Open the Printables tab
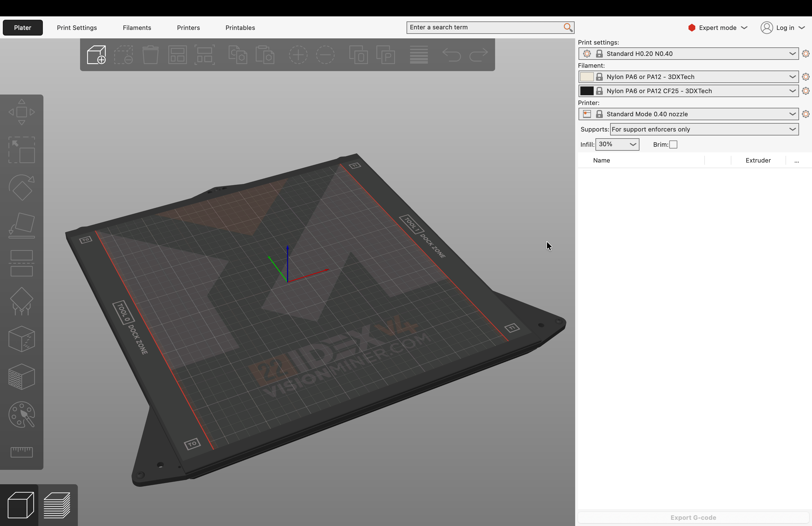Viewport: 812px width, 526px height. click(x=240, y=28)
